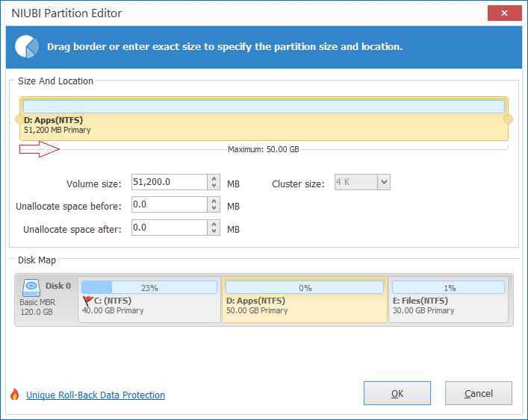Image resolution: width=528 pixels, height=420 pixels.
Task: Open the Cluster size dropdown
Action: [384, 182]
